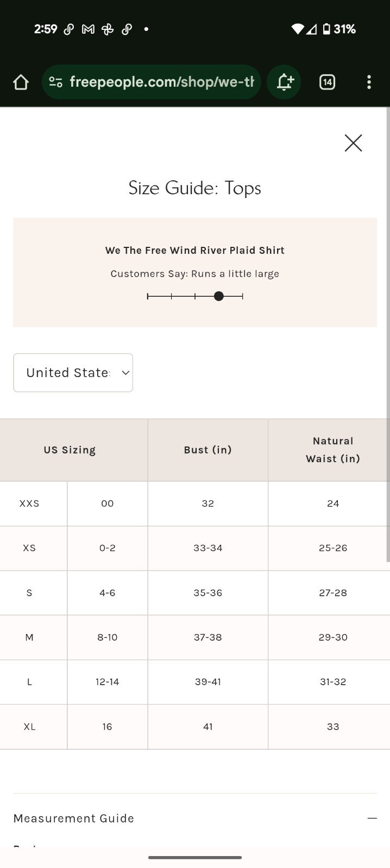Open the browser three-dot overflow menu
Viewport: 390px width, 868px height.
369,82
